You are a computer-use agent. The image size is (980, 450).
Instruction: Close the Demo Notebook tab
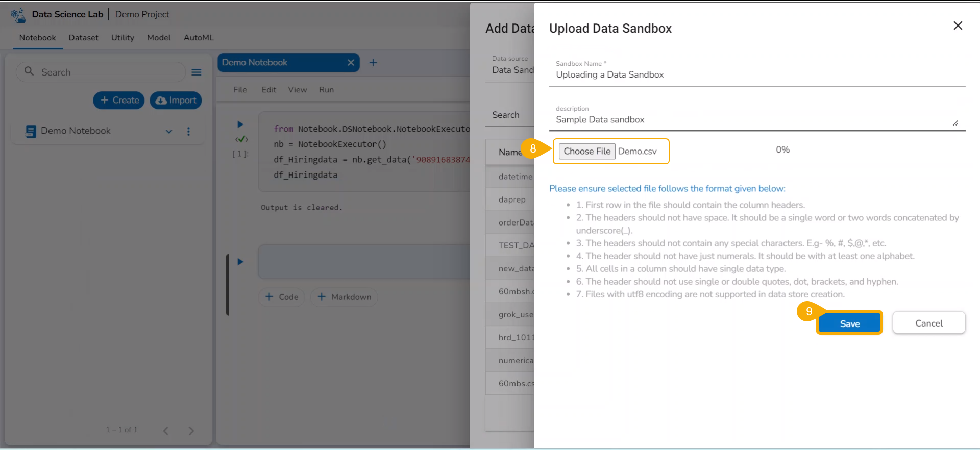click(351, 63)
